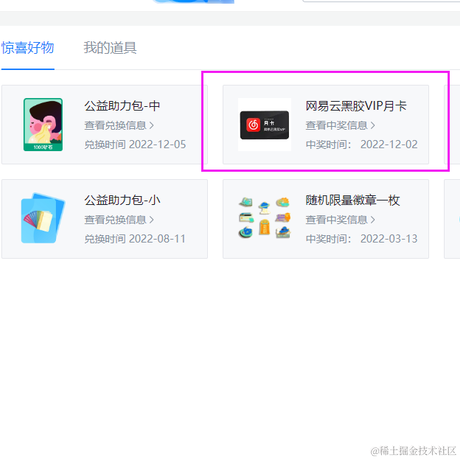Image resolution: width=460 pixels, height=460 pixels.
Task: Select the 随机限量徽章一枚 title
Action: coord(353,200)
